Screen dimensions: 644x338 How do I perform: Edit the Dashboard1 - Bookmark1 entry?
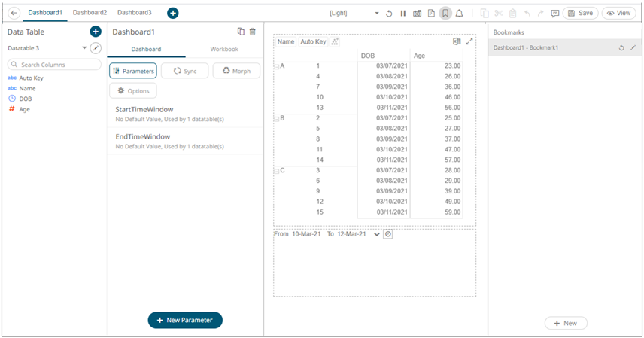click(633, 48)
